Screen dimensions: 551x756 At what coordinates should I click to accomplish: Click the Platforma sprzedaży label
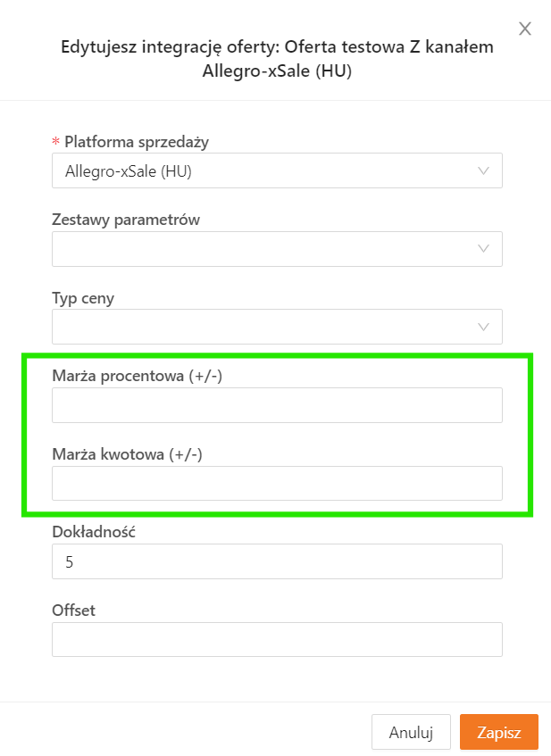137,142
